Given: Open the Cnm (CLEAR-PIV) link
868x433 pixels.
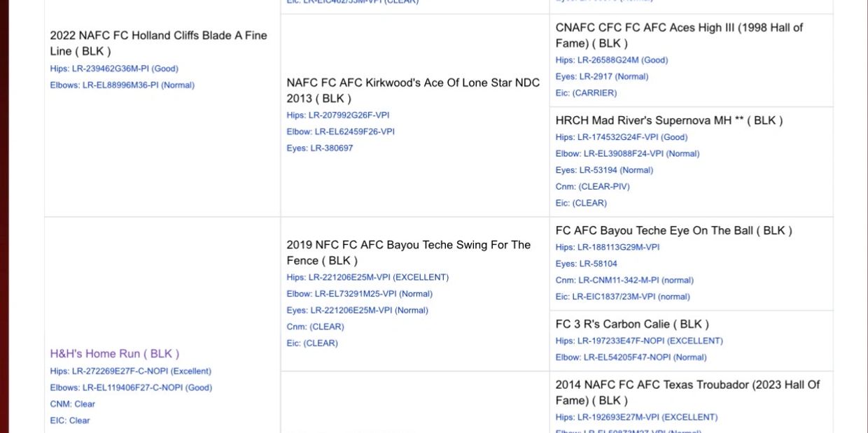Looking at the screenshot, I should click(x=592, y=187).
